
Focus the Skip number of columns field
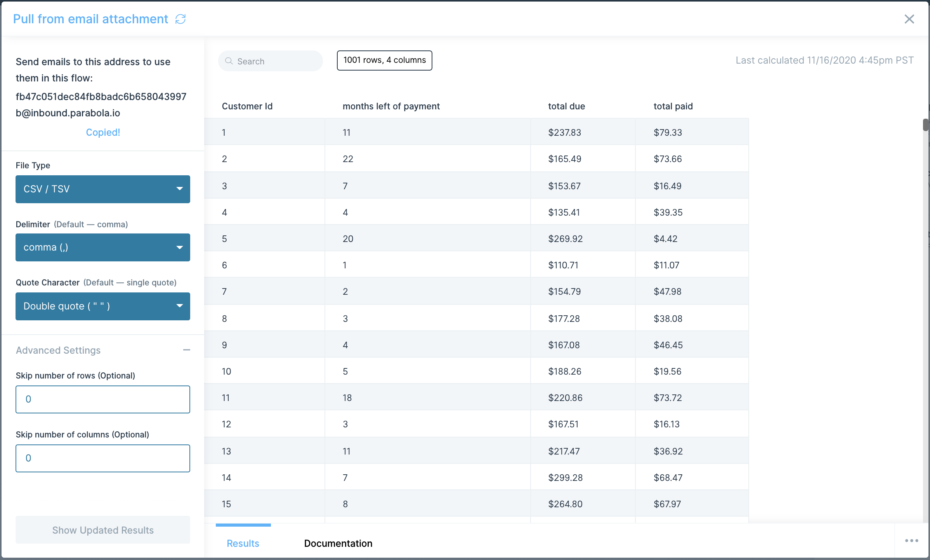[103, 458]
